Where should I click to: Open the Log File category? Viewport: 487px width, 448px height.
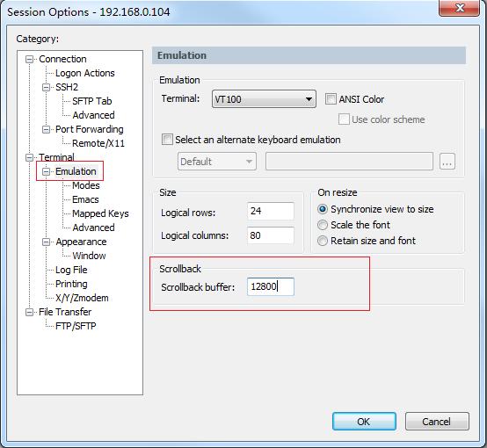pyautogui.click(x=71, y=270)
